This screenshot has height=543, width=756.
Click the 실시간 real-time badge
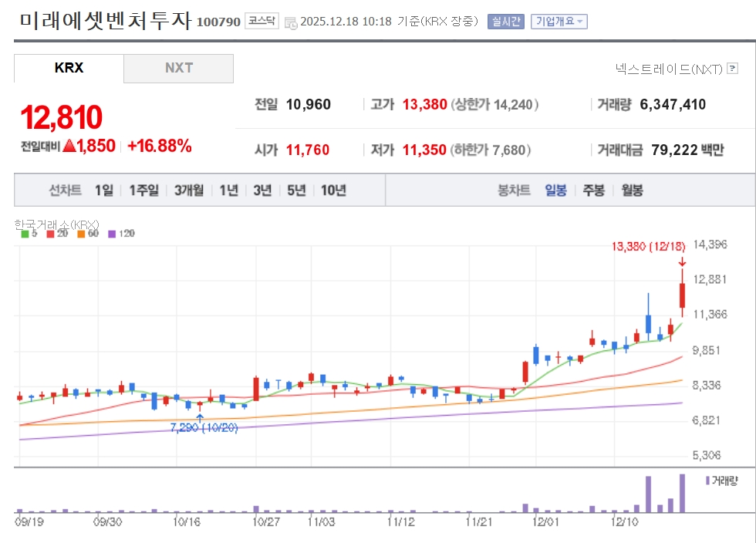(505, 22)
